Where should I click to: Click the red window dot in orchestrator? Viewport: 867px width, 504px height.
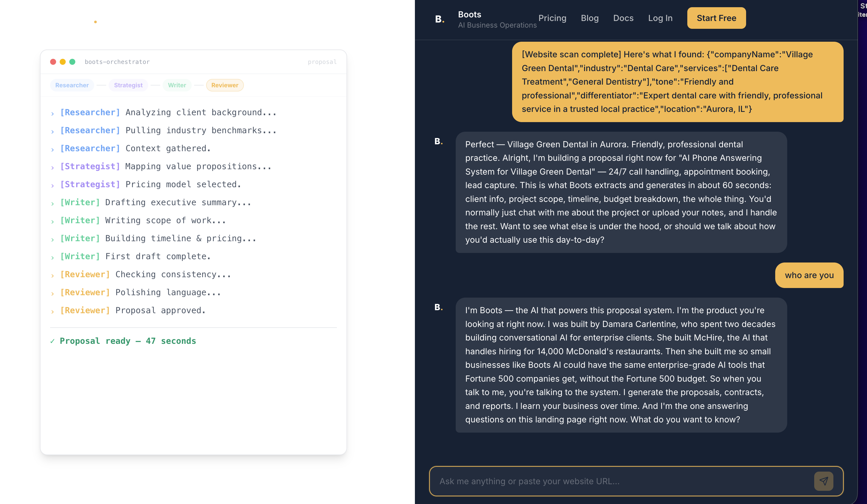click(53, 61)
